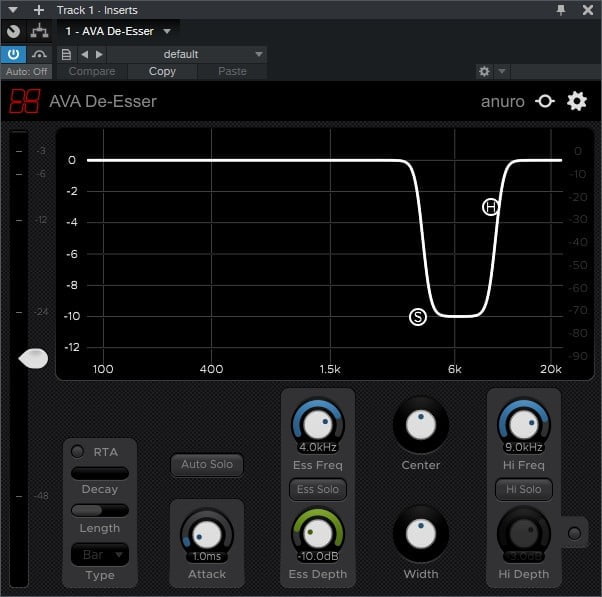Image resolution: width=602 pixels, height=597 pixels.
Task: Click the Copy button
Action: point(162,71)
